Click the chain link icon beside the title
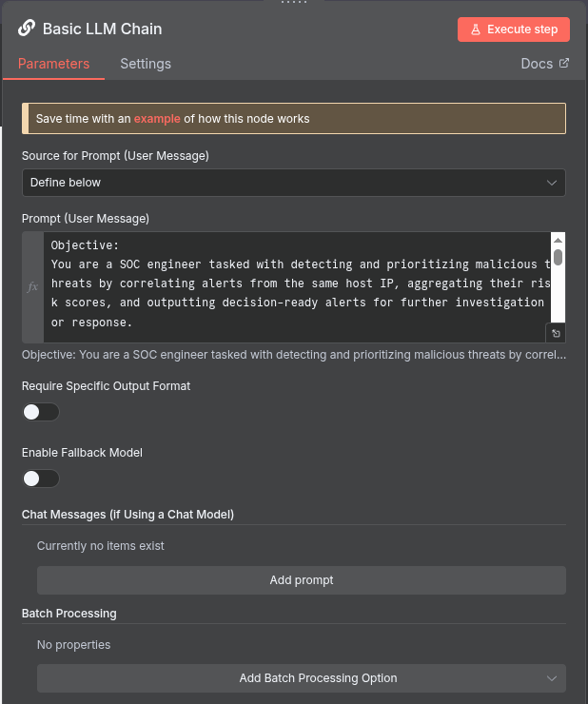 click(27, 29)
